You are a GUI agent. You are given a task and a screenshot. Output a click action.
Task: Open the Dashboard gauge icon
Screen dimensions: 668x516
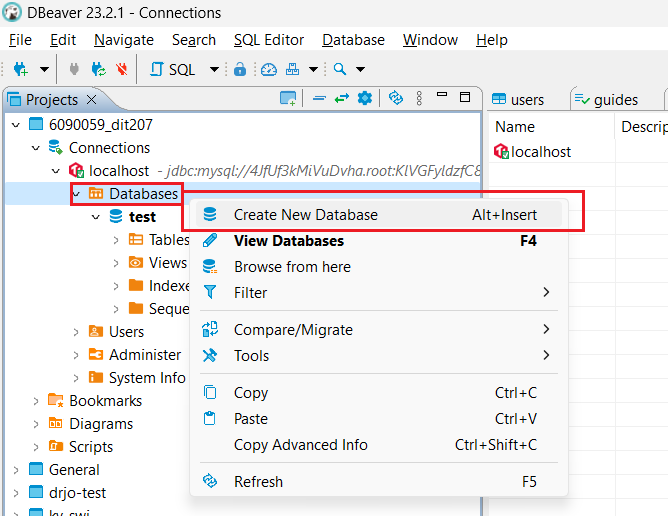269,69
